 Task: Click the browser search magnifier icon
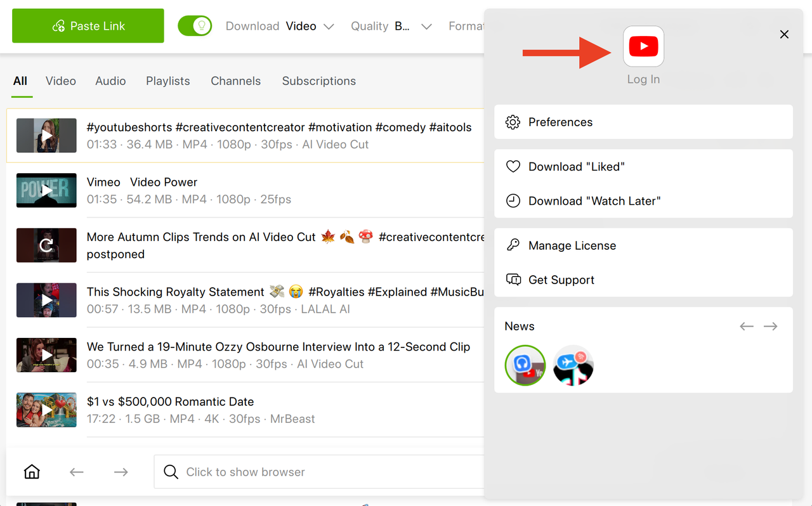pyautogui.click(x=171, y=472)
